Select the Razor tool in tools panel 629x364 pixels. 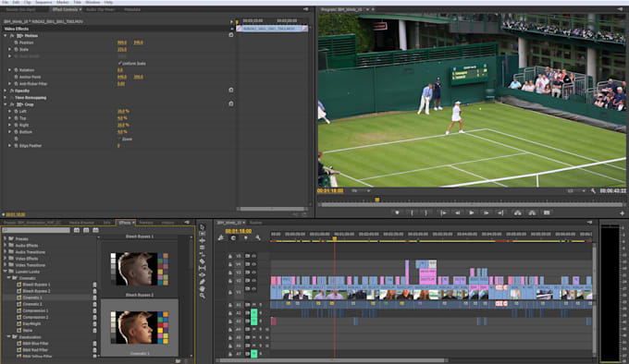[203, 261]
